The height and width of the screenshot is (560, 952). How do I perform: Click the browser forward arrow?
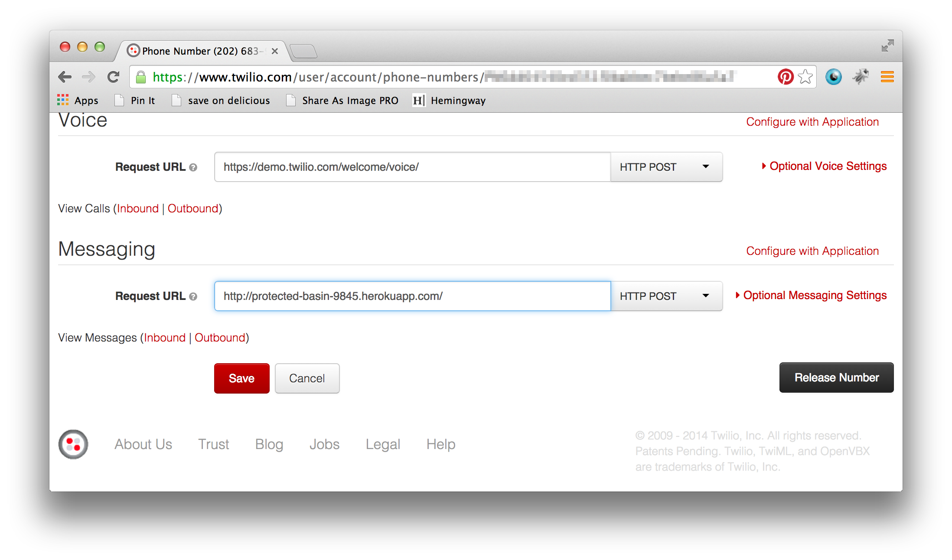(88, 77)
